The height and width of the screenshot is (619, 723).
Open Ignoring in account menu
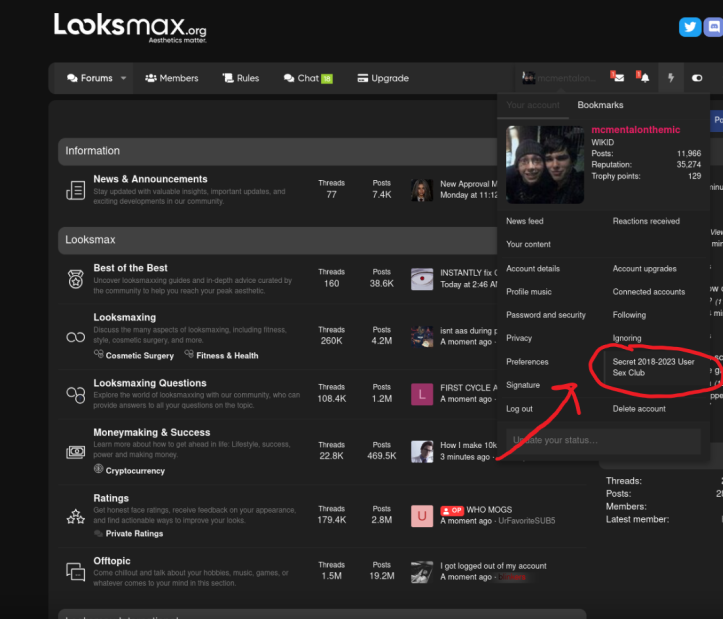click(x=627, y=338)
